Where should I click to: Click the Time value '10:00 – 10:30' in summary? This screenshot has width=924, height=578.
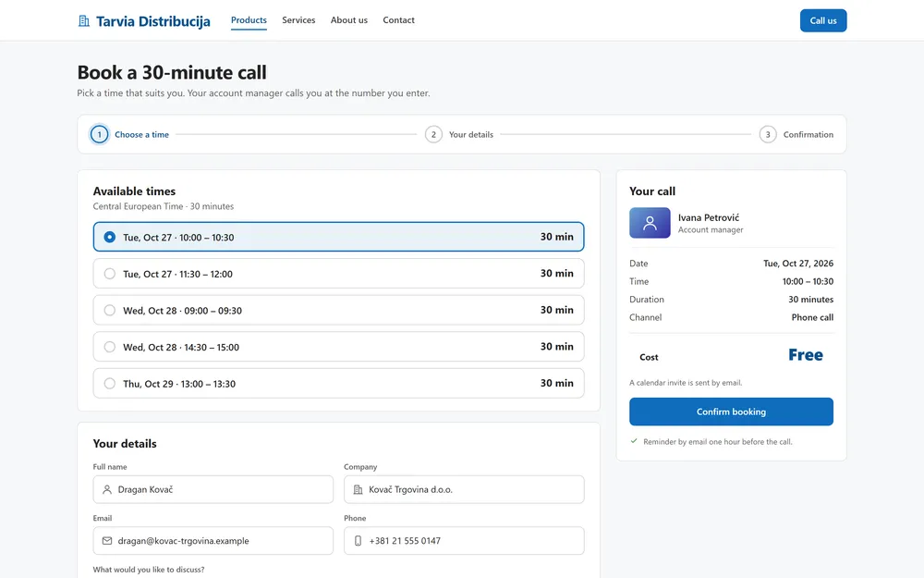point(808,281)
